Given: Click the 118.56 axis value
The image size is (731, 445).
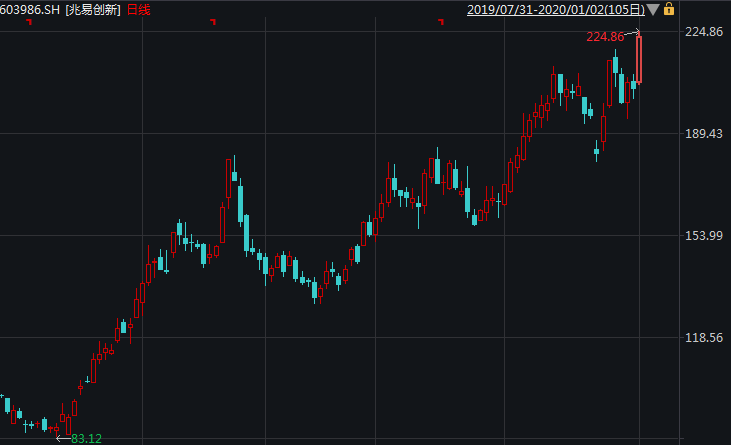Looking at the screenshot, I should [704, 338].
